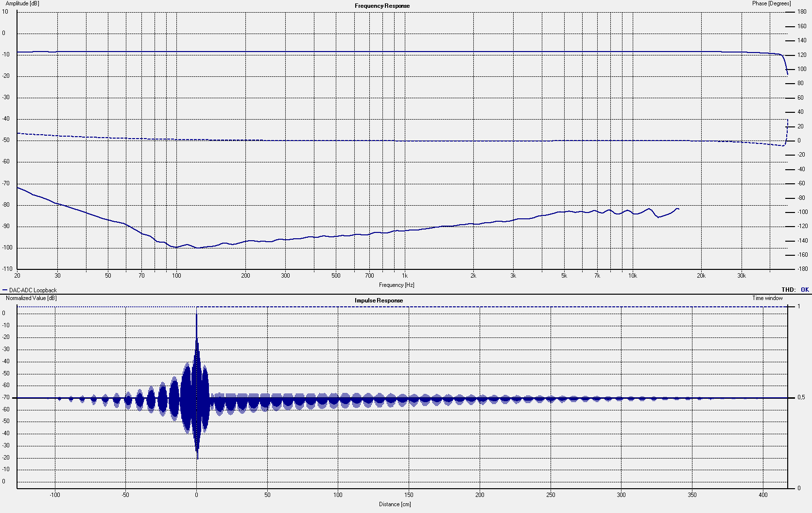Click the 400 tick on the distance axis
Screen dimensions: 812x513
click(x=763, y=495)
